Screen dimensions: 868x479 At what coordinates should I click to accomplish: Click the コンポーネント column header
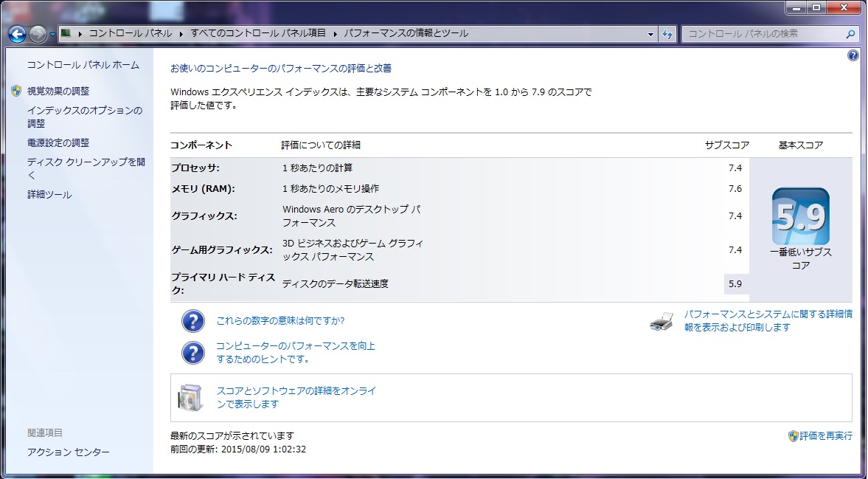coord(201,145)
